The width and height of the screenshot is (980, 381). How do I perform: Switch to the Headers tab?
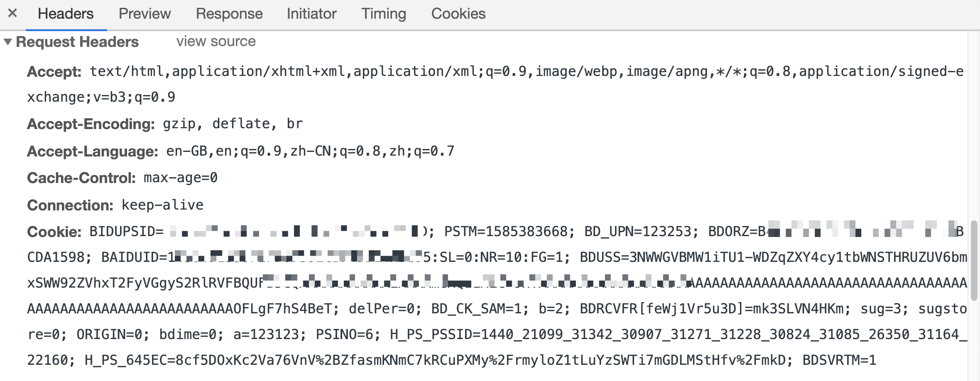66,14
